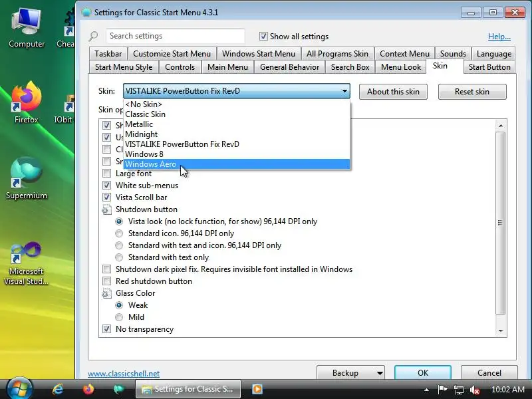Collapse the Skin dropdown via its arrow

coord(344,91)
